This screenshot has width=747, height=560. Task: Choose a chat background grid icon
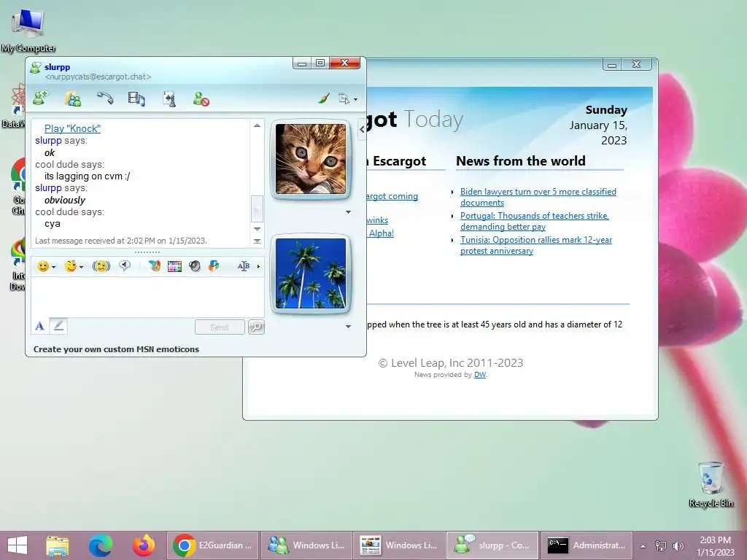(x=174, y=266)
